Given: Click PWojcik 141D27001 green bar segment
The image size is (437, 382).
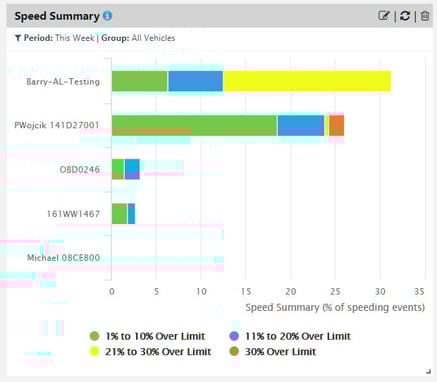Looking at the screenshot, I should click(x=194, y=125).
